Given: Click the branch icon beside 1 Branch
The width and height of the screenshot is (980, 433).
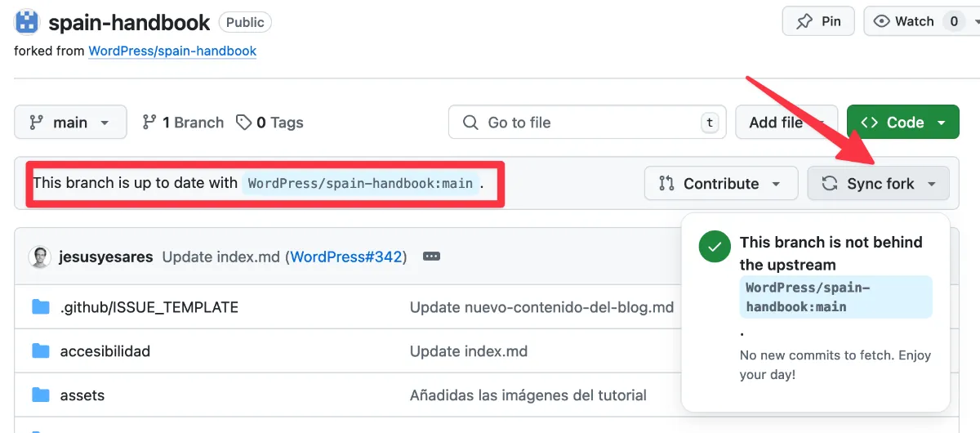Looking at the screenshot, I should 149,123.
